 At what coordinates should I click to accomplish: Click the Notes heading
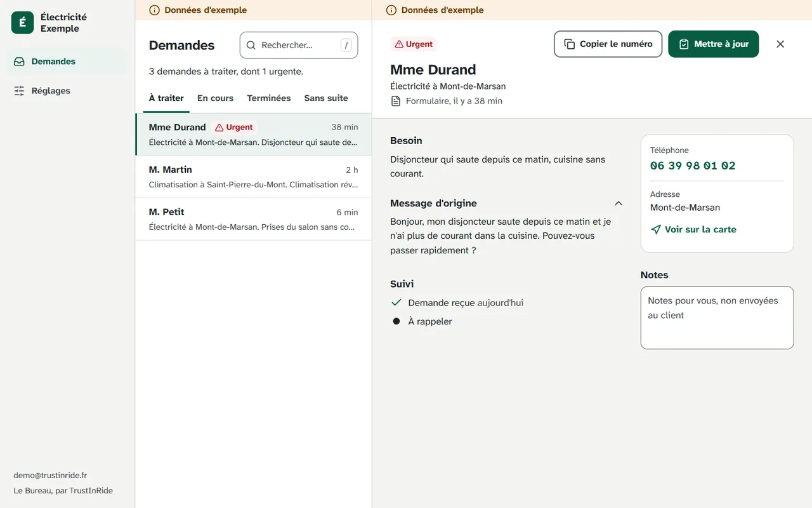coord(655,275)
